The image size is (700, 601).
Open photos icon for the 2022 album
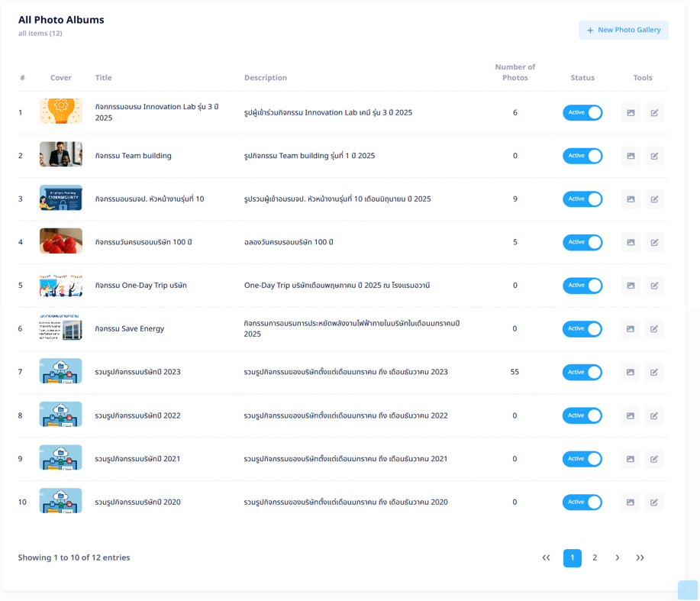point(631,416)
